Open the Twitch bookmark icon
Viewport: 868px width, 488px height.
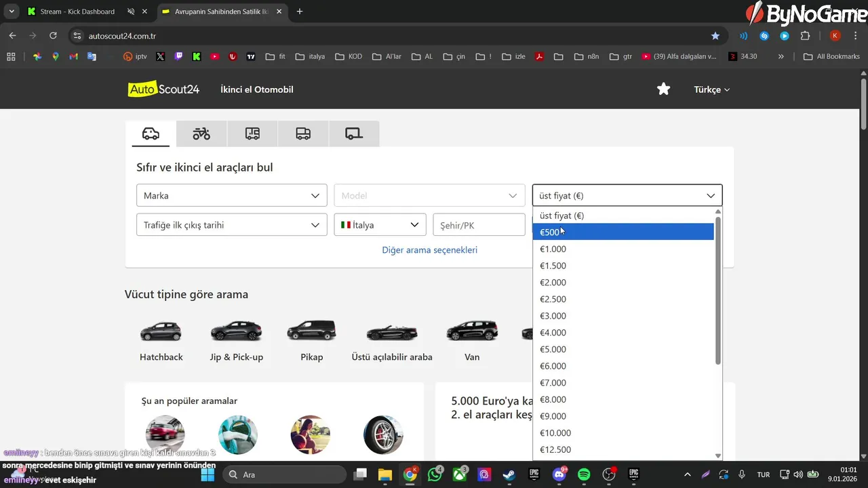coord(178,56)
